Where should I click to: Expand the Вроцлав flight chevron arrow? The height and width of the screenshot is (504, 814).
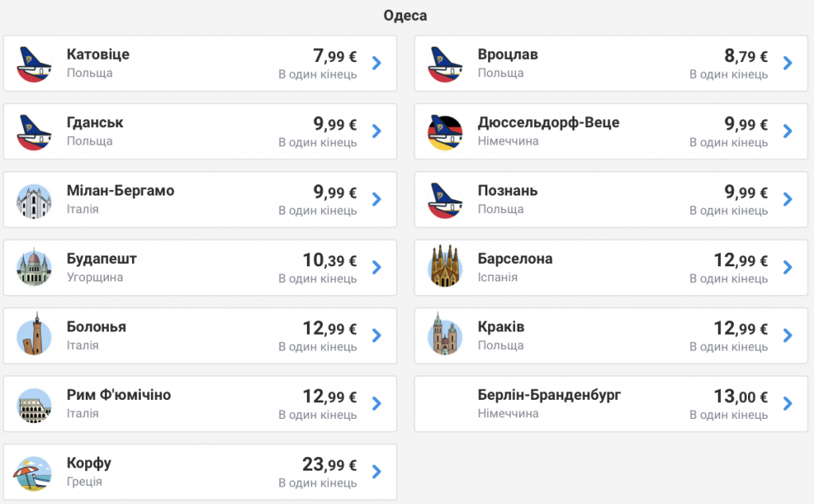point(788,64)
